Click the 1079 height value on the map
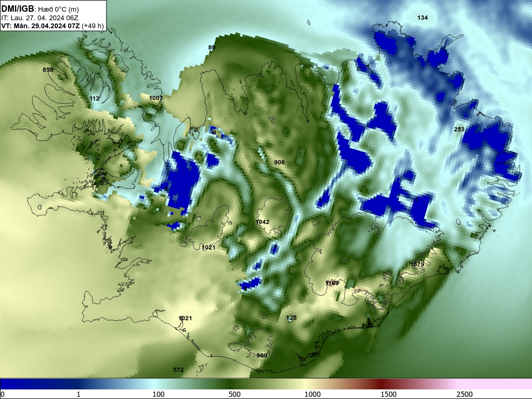Viewport: 532px width, 399px height. coord(417,264)
